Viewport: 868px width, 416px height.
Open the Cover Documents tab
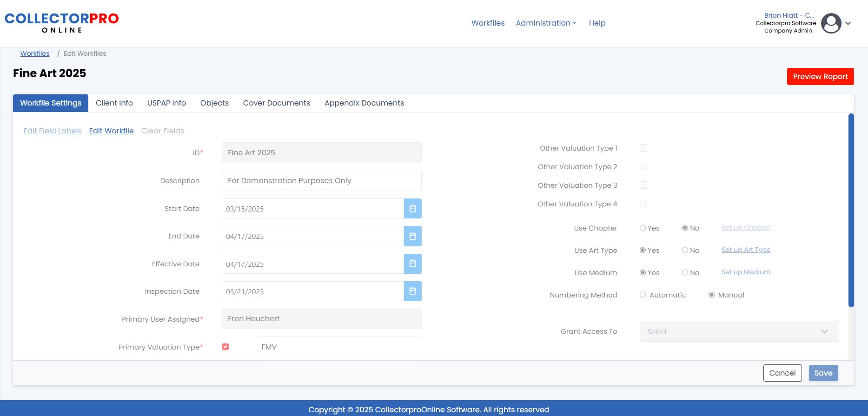pyautogui.click(x=277, y=103)
